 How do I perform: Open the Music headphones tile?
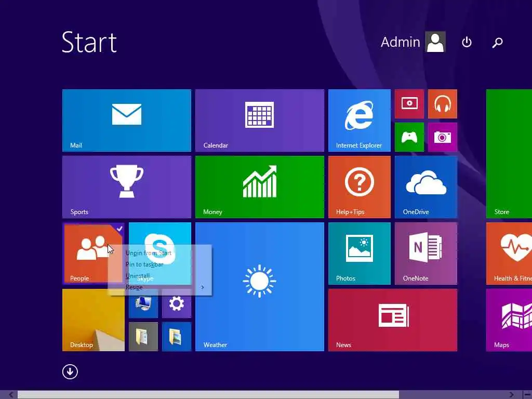(x=443, y=104)
